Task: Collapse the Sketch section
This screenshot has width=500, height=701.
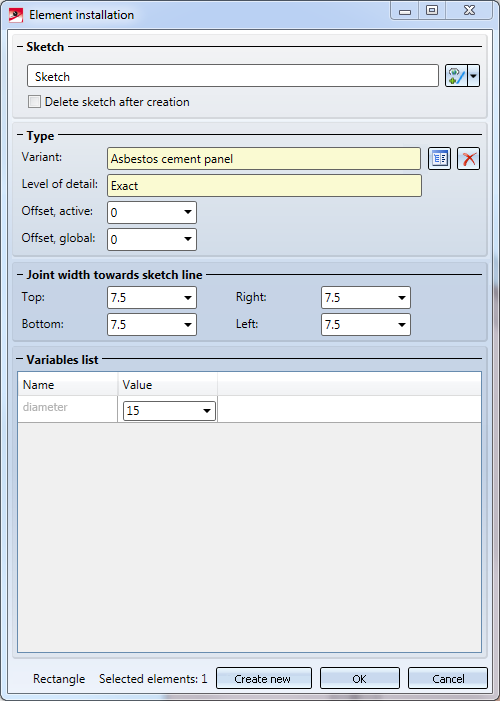Action: pyautogui.click(x=20, y=46)
